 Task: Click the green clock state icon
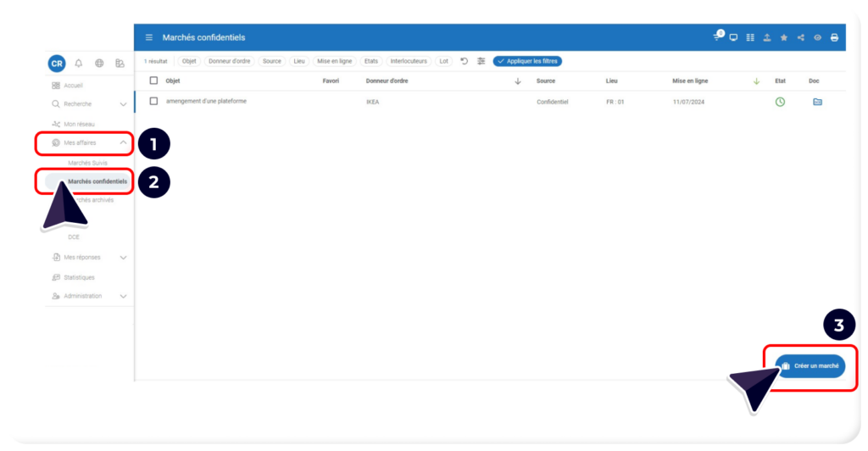pyautogui.click(x=780, y=102)
